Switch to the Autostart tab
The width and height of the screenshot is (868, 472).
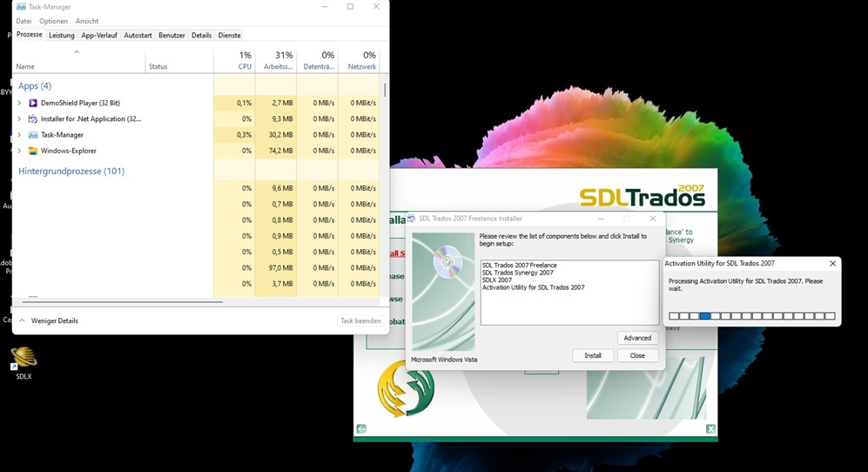138,36
